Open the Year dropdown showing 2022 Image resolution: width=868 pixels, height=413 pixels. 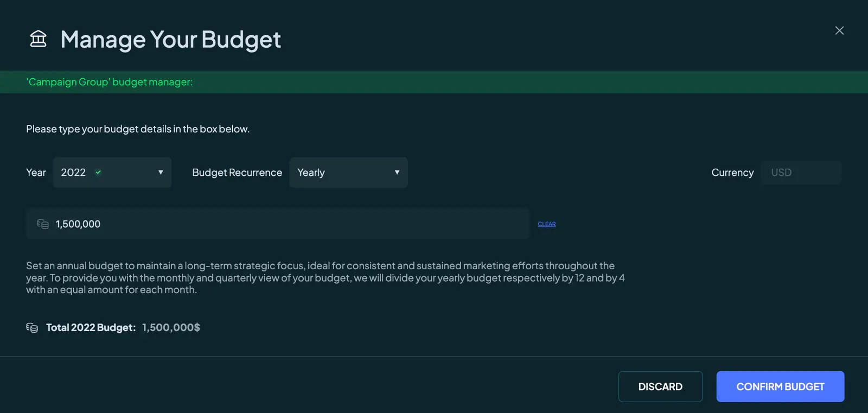(x=112, y=173)
